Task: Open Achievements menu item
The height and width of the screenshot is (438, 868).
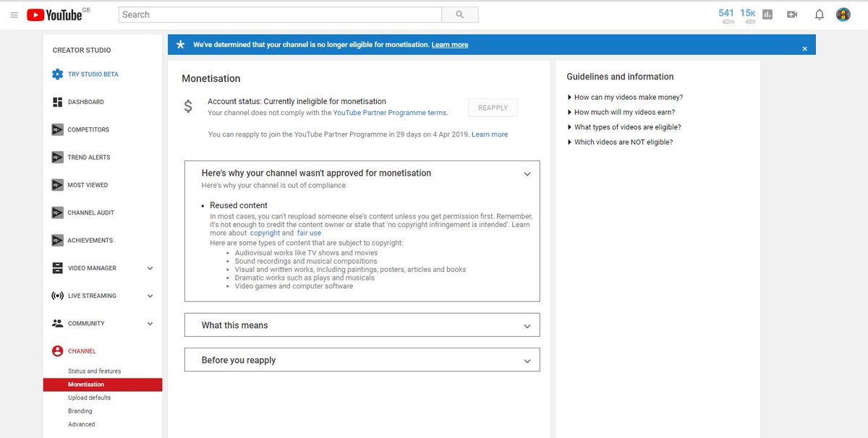Action: [x=90, y=241]
